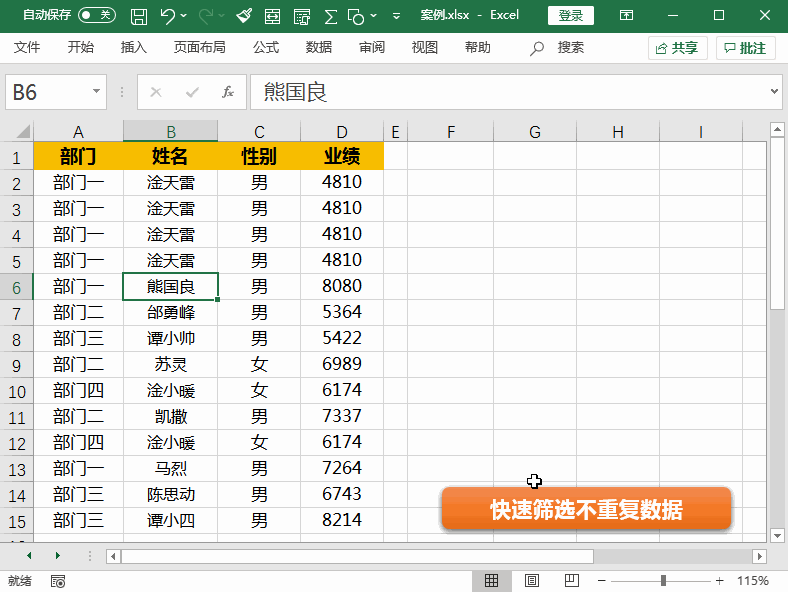
Task: Expand the formula bar
Action: (775, 92)
